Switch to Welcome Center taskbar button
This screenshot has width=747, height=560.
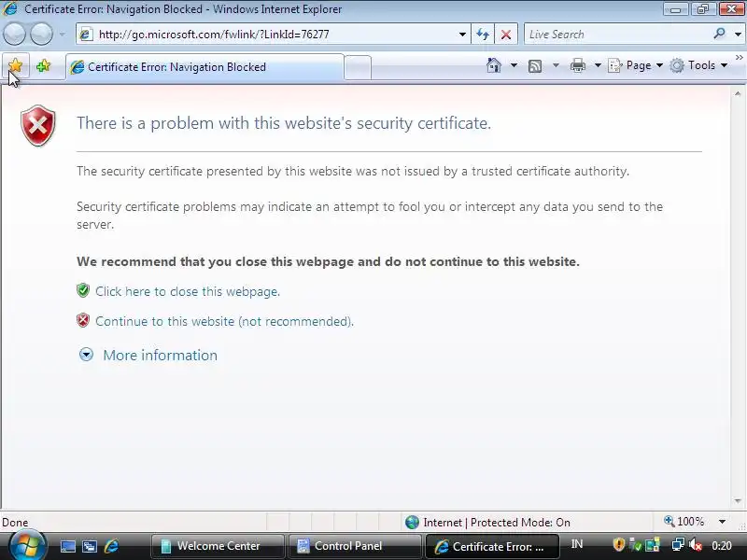pyautogui.click(x=218, y=546)
